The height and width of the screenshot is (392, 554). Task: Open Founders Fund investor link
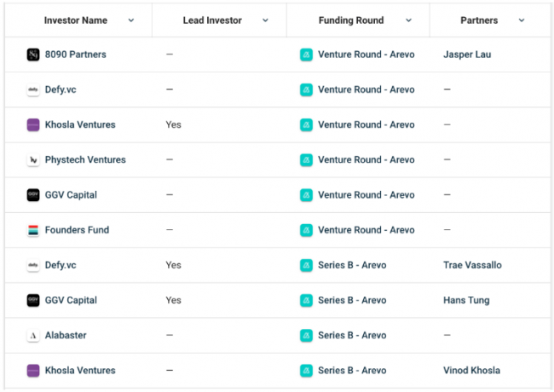pyautogui.click(x=77, y=230)
